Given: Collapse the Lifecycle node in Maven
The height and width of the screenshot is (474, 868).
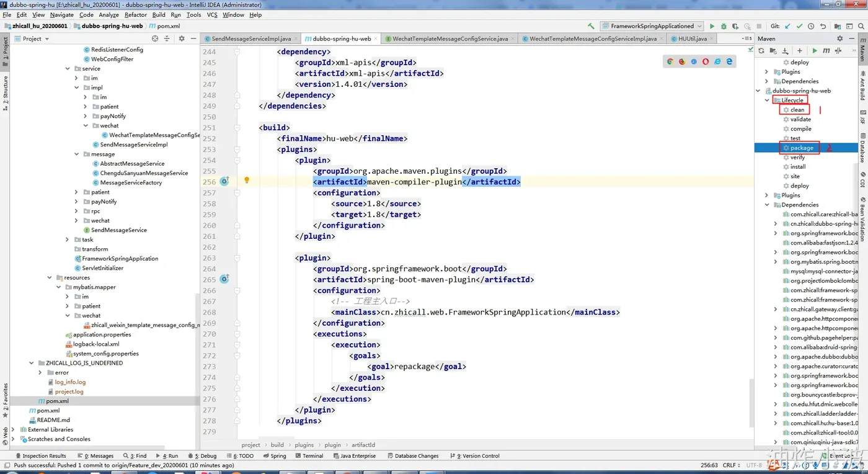Looking at the screenshot, I should [768, 101].
